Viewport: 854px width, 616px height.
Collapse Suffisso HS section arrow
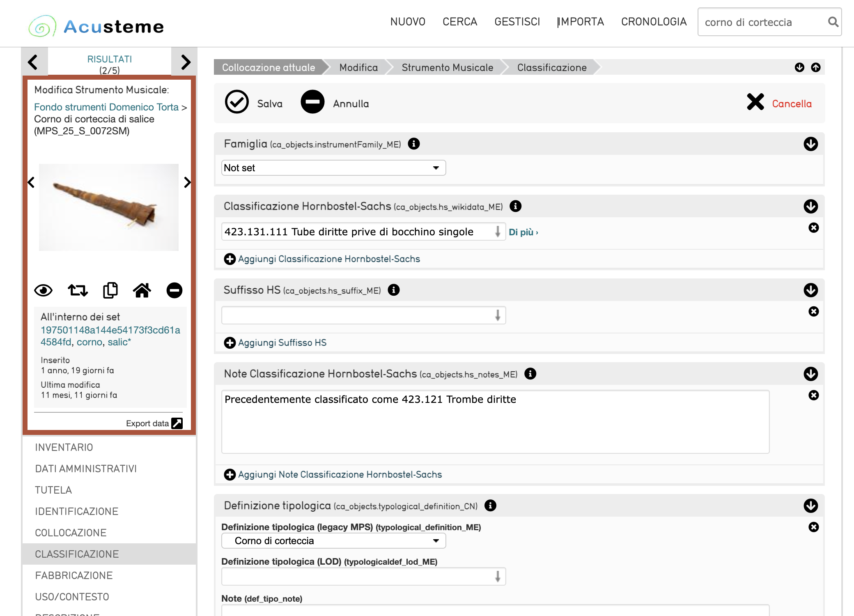point(811,290)
